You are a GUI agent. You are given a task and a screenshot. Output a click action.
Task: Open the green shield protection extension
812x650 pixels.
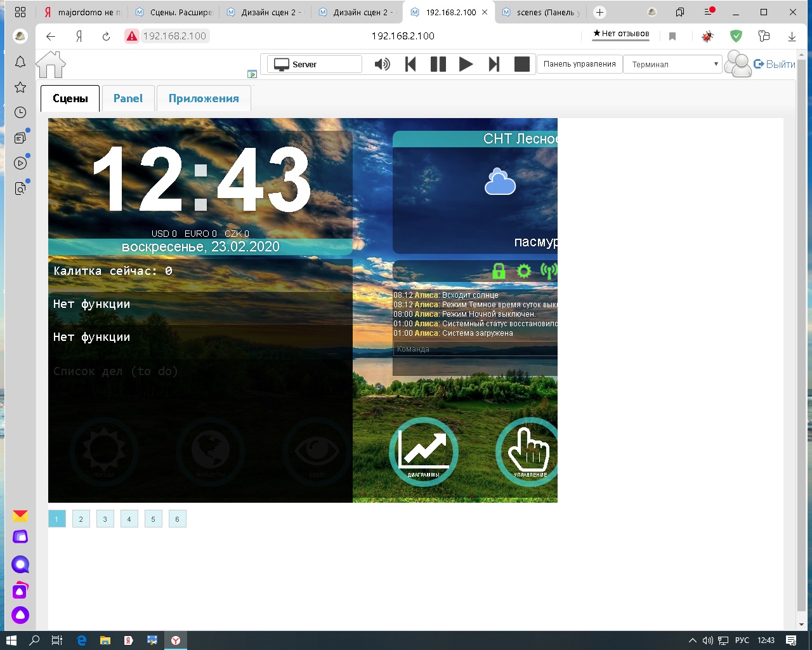pos(736,36)
